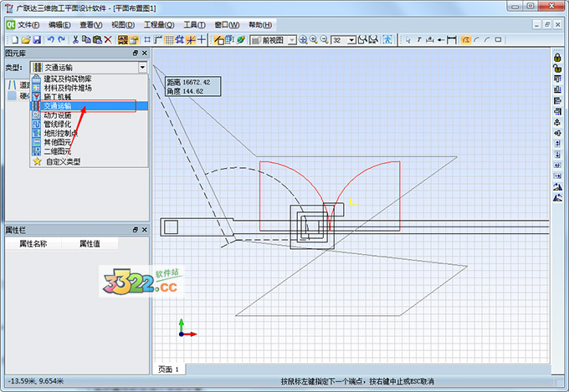
Task: Open the zoom value 32 dropdown
Action: point(352,39)
